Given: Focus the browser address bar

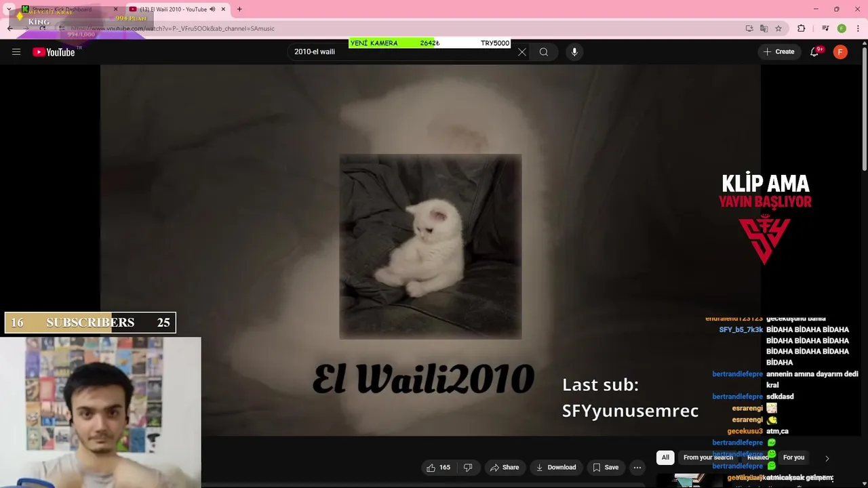Looking at the screenshot, I should coord(400,28).
